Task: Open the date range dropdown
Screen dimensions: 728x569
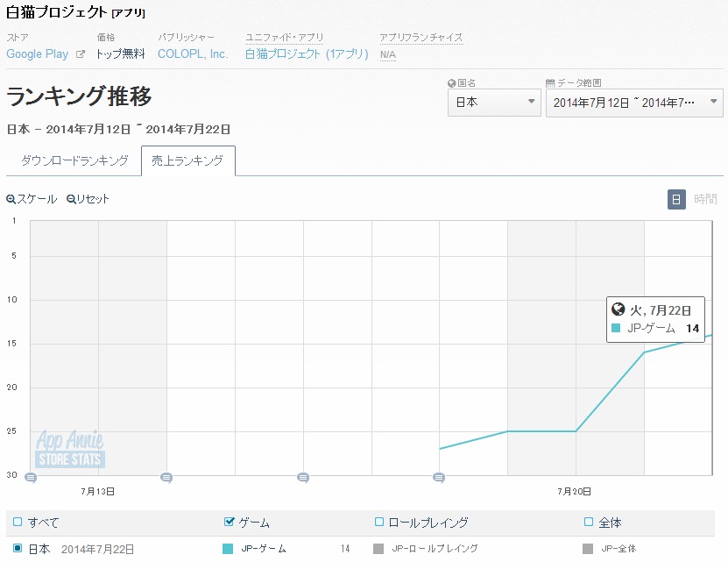Action: [634, 103]
